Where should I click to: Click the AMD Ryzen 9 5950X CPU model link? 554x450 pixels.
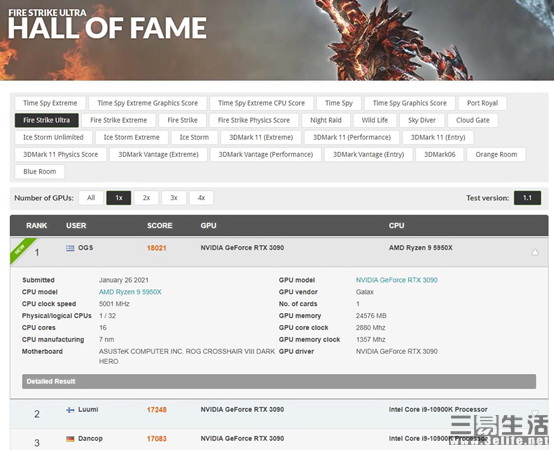point(130,292)
